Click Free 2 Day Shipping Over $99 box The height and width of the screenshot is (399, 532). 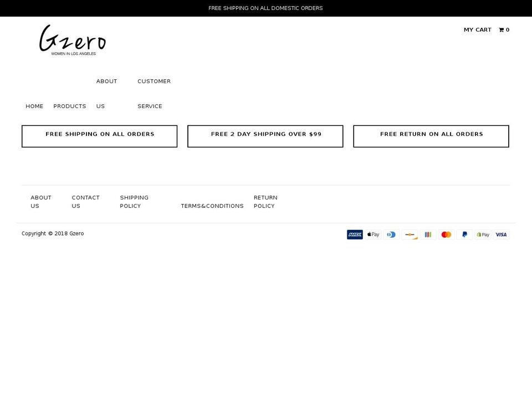tap(265, 136)
